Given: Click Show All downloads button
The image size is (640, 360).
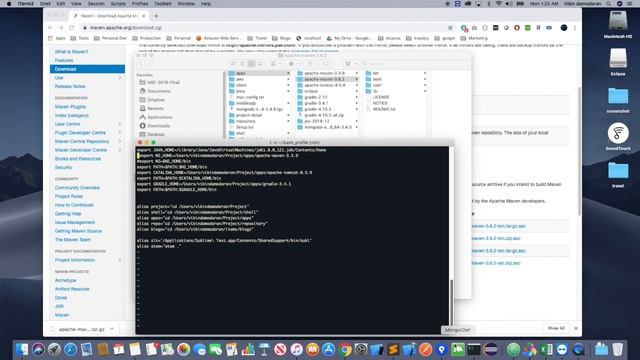Looking at the screenshot, I should point(556,328).
